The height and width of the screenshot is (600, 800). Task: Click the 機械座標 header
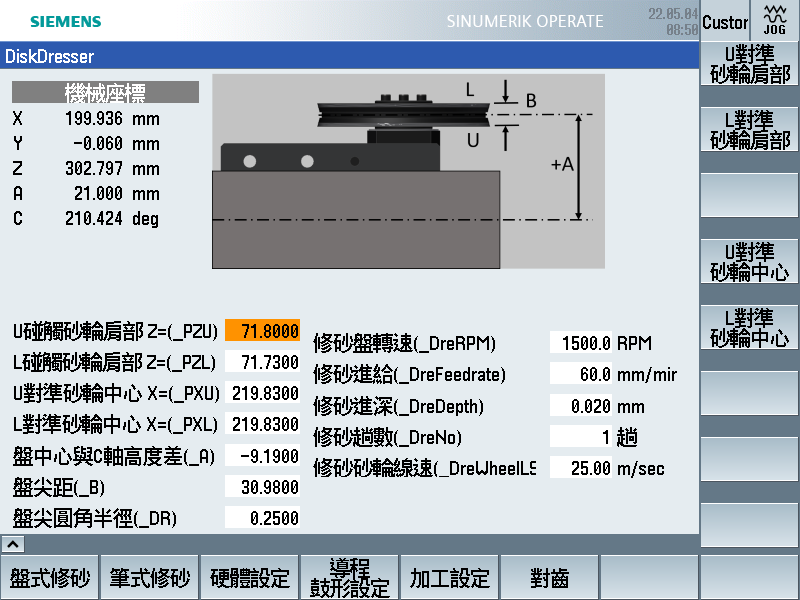coord(106,92)
